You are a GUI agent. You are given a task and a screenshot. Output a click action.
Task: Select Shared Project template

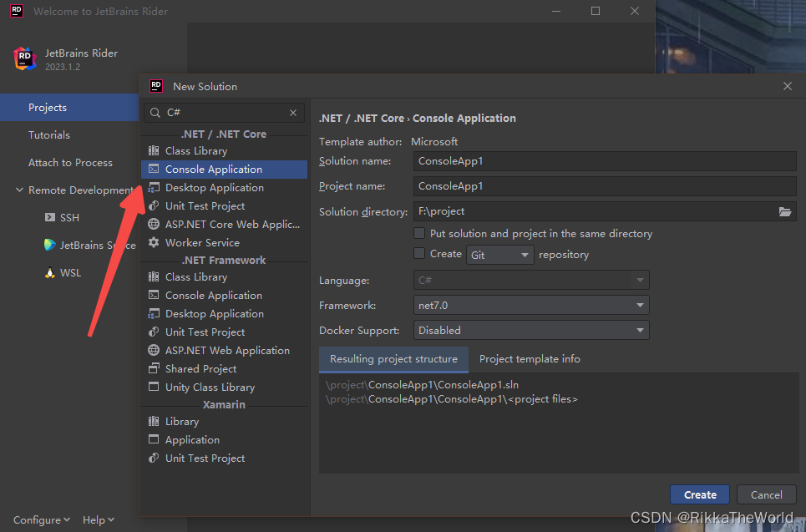pos(224,368)
